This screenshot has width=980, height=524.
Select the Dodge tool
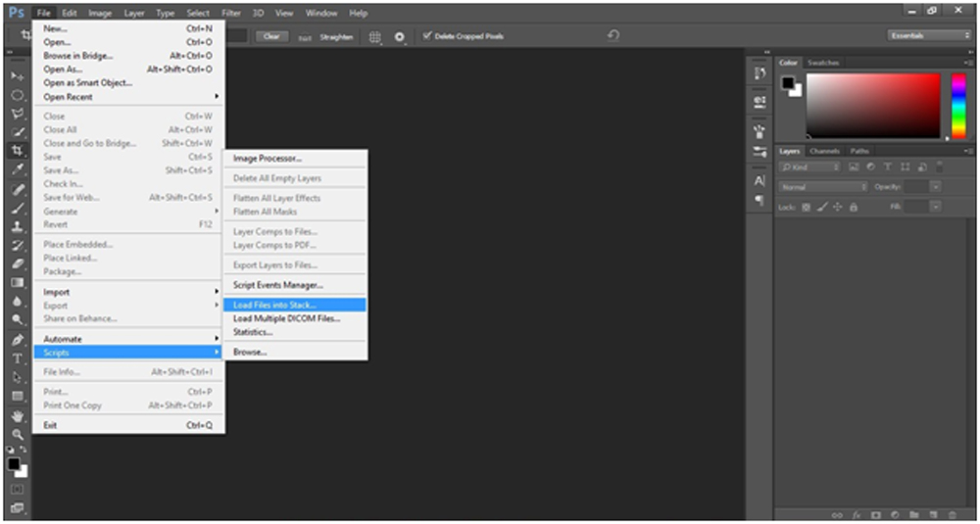(x=18, y=320)
